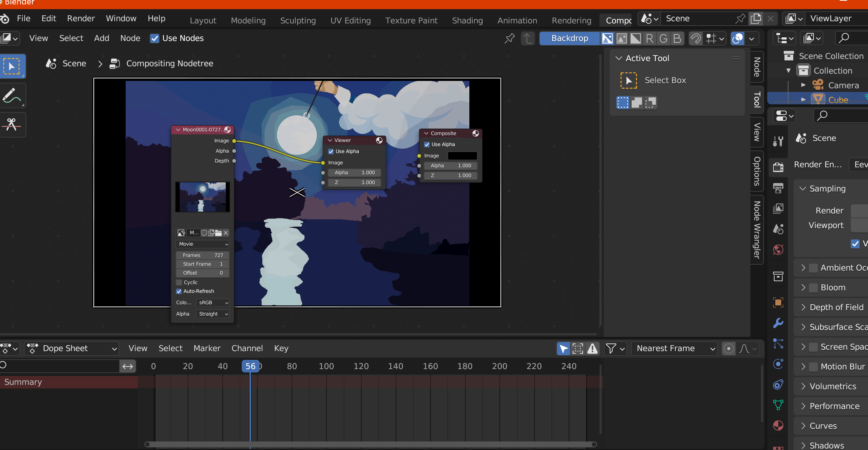The width and height of the screenshot is (868, 450).
Task: Click the node pin icon in header
Action: tap(510, 38)
